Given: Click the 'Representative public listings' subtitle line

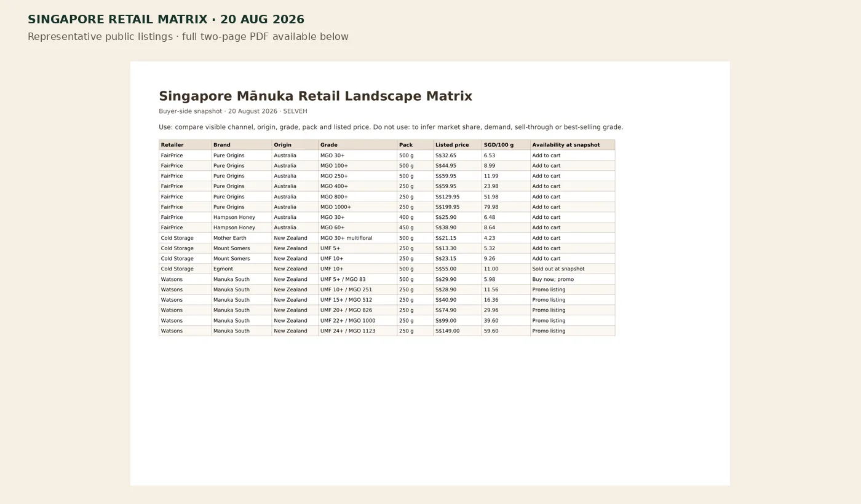Looking at the screenshot, I should pos(188,37).
